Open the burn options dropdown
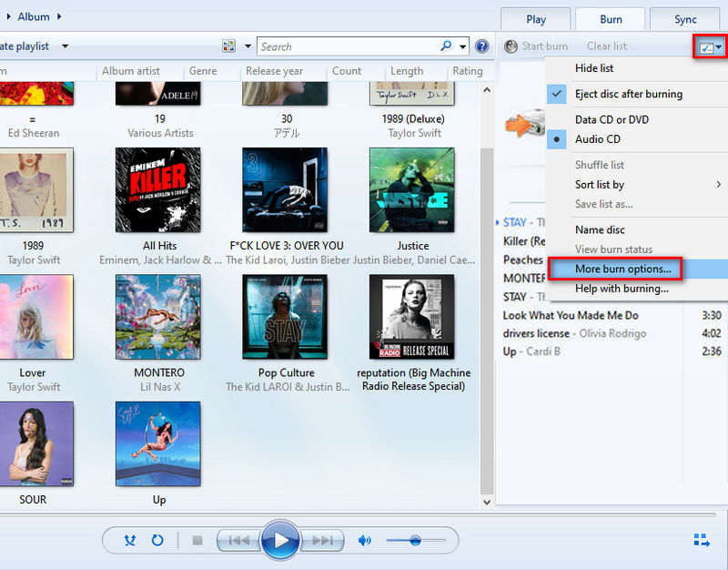728x570 pixels. click(710, 46)
